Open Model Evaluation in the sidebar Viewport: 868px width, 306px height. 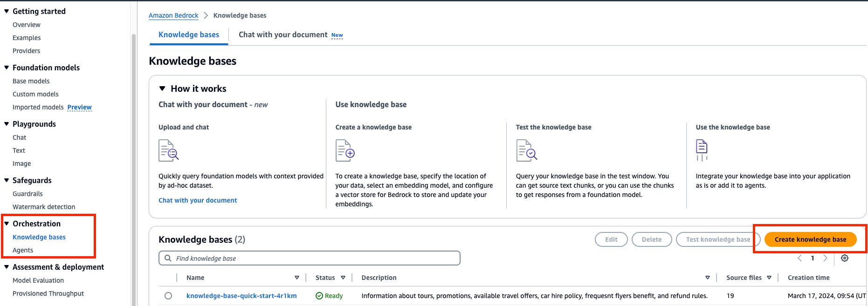(38, 280)
